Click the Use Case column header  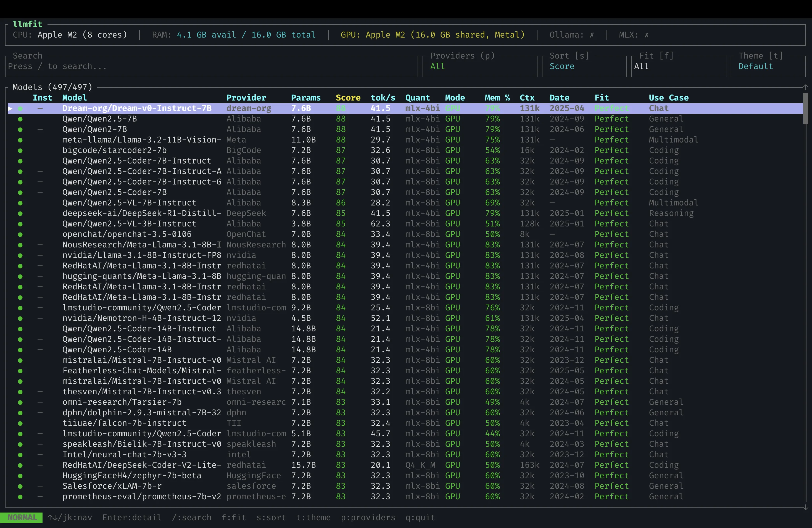669,98
